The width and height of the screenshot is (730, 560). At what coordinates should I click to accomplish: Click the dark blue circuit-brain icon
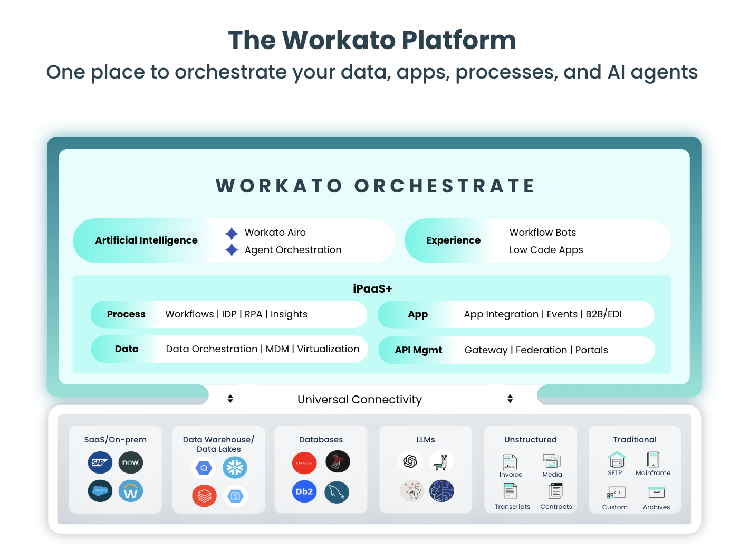click(x=442, y=491)
